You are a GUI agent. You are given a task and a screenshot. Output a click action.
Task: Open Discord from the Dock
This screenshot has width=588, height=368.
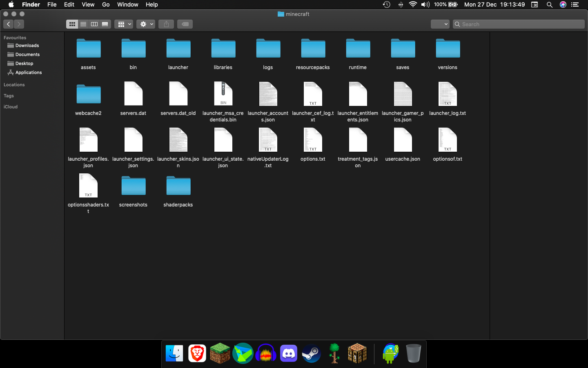pyautogui.click(x=289, y=353)
